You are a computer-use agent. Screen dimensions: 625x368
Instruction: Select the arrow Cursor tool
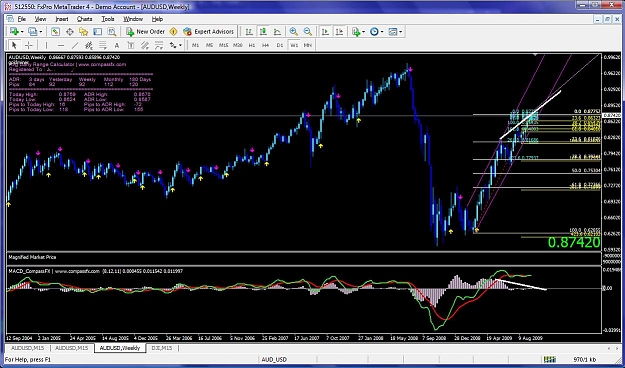tap(14, 45)
